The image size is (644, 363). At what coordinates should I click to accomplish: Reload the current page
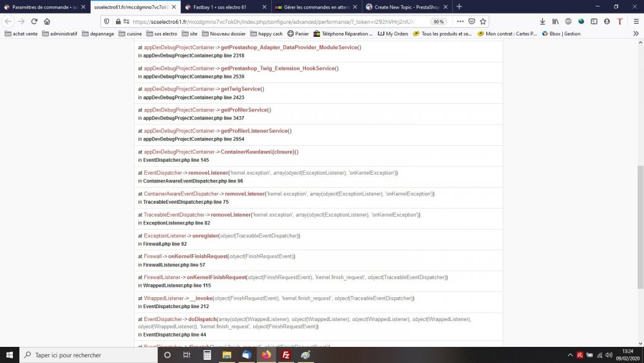(x=35, y=21)
